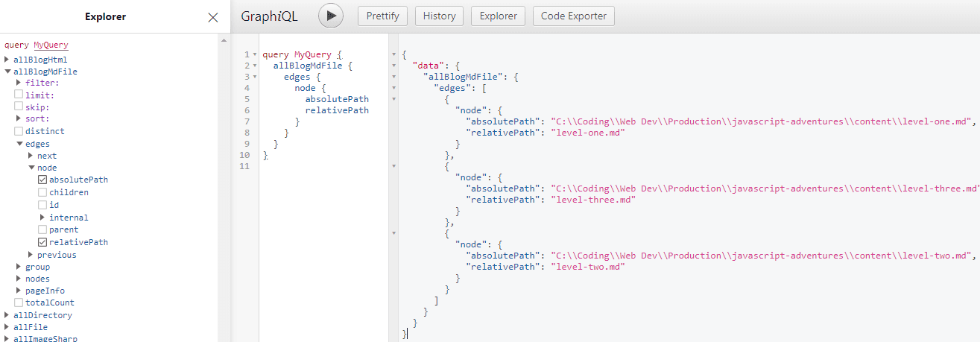Fold allBlogMdFile block at editor line 2
Viewport: 980px width, 342px height.
pyautogui.click(x=255, y=66)
